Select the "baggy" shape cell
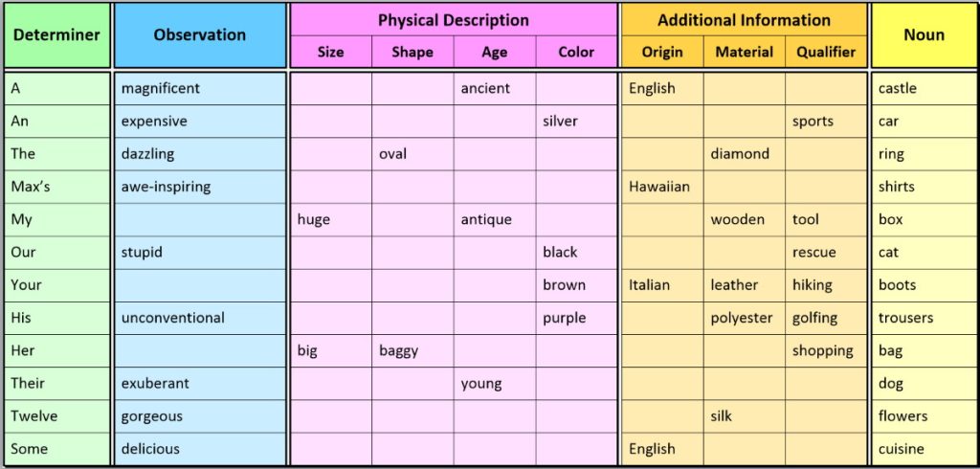Viewport: 980px width, 469px height. click(412, 350)
